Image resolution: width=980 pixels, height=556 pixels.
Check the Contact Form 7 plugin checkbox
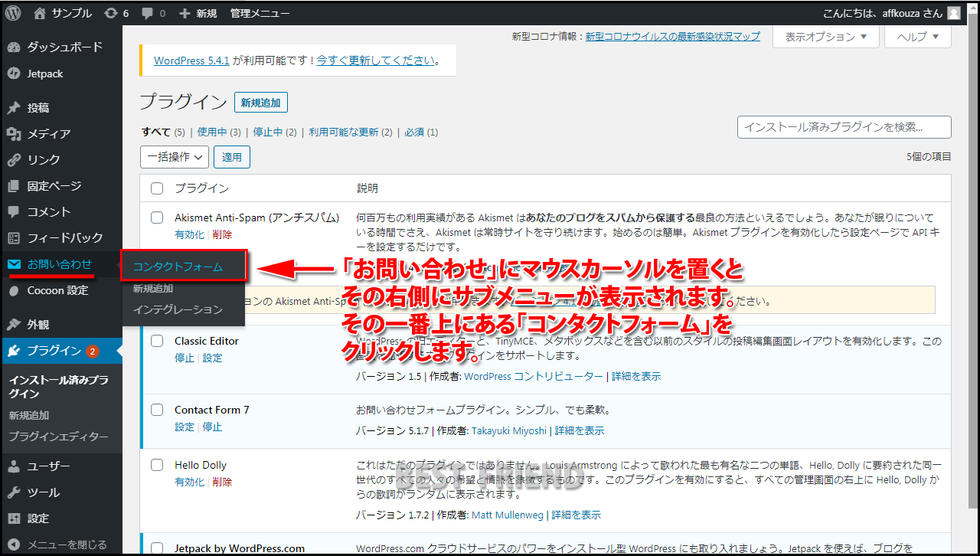(157, 410)
